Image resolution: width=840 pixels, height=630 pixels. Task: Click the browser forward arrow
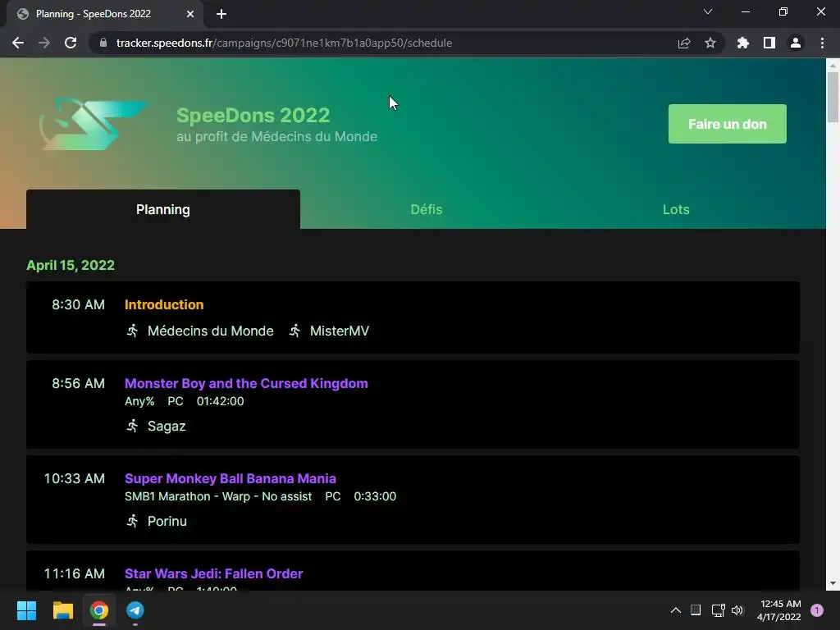pos(44,43)
